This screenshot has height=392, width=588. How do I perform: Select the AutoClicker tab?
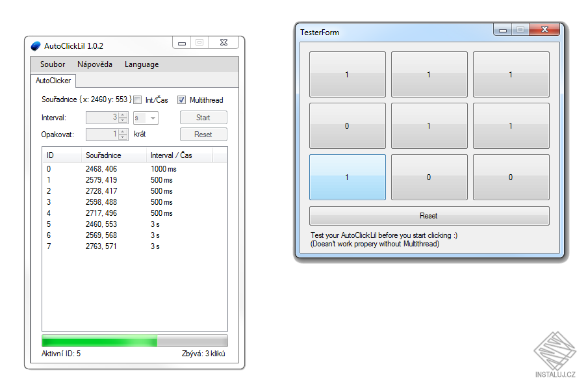[x=53, y=81]
